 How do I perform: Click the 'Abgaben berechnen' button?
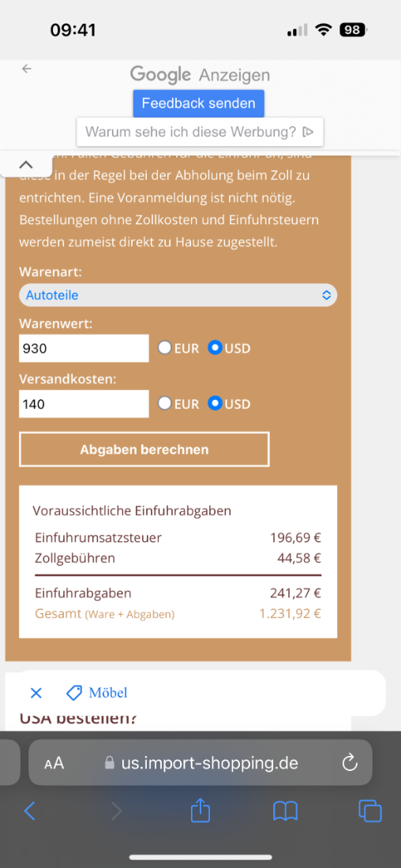point(144,450)
